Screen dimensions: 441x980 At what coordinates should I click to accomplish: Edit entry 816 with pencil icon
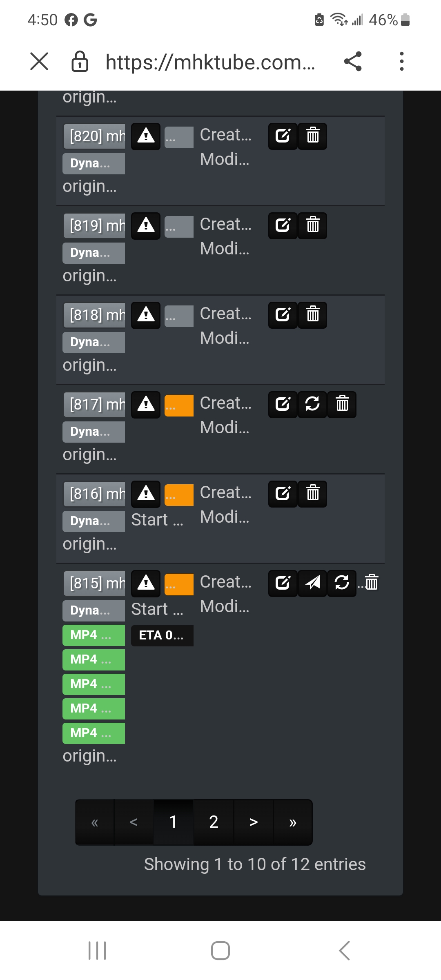point(283,494)
